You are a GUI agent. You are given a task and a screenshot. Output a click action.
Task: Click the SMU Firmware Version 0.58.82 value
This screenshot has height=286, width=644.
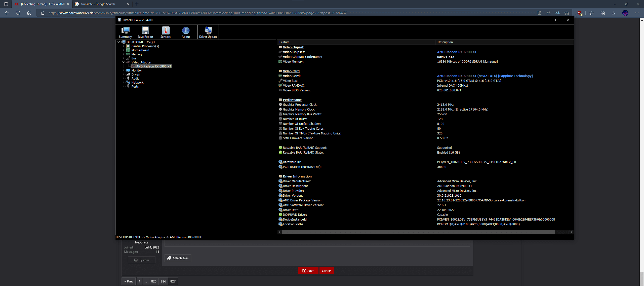tap(442, 138)
